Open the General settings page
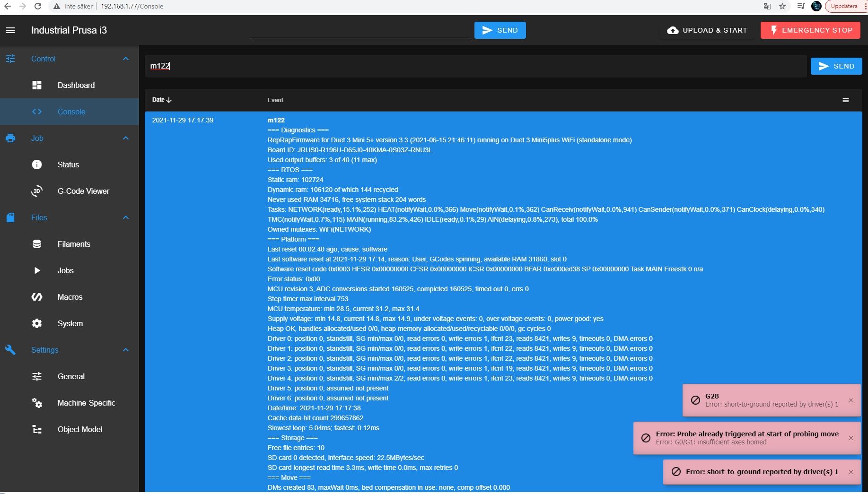868x494 pixels. pos(70,376)
